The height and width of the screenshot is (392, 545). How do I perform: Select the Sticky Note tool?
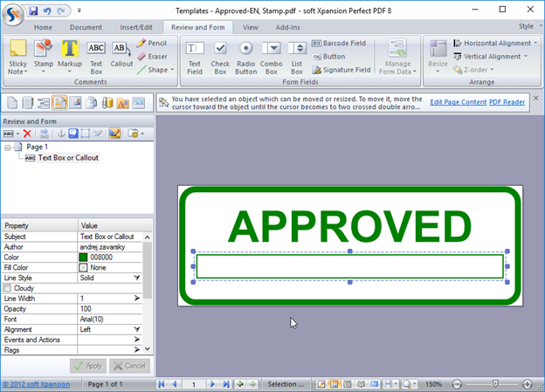point(17,58)
